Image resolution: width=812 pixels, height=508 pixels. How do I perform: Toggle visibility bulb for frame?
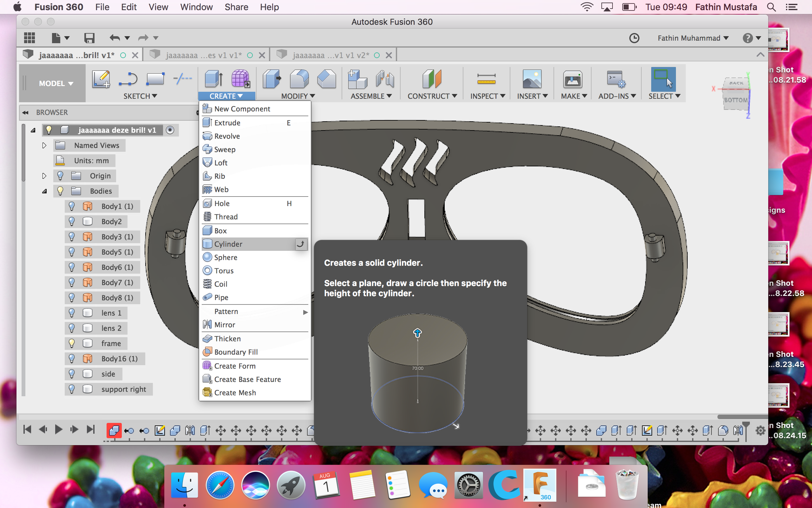(71, 343)
